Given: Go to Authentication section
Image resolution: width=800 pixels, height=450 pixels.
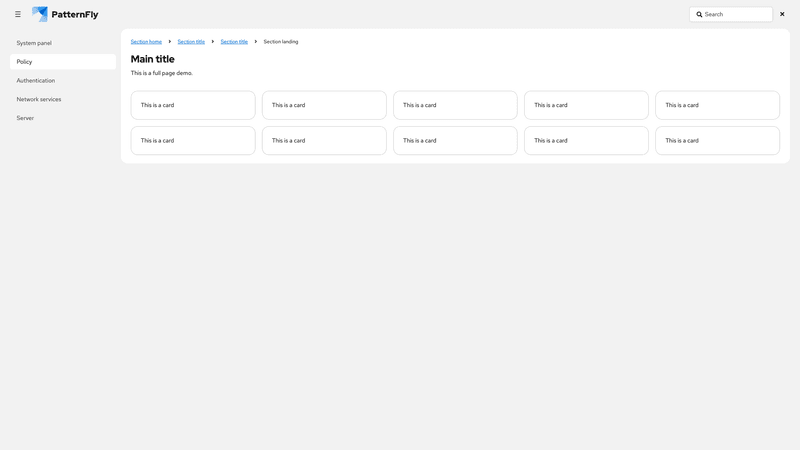Looking at the screenshot, I should point(36,80).
